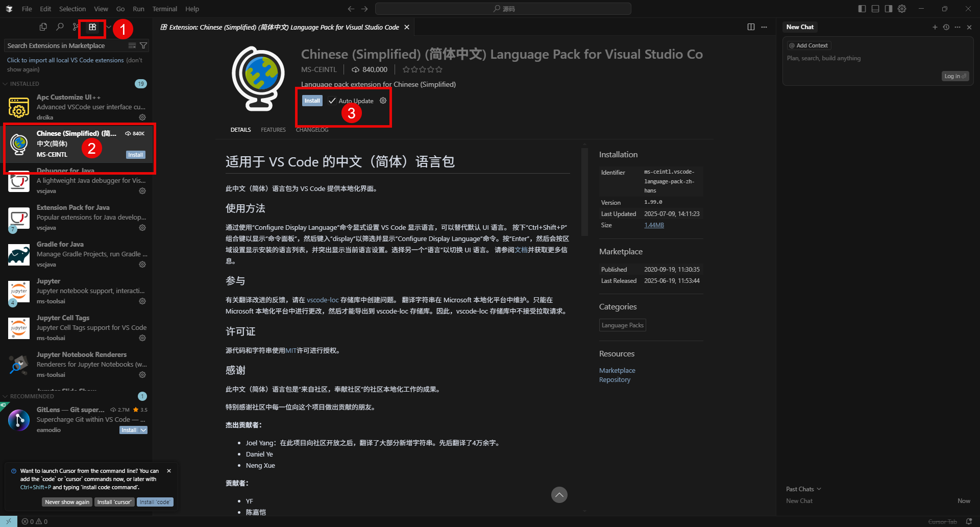Screen dimensions: 980x527
Task: Close the chat panel
Action: point(969,27)
